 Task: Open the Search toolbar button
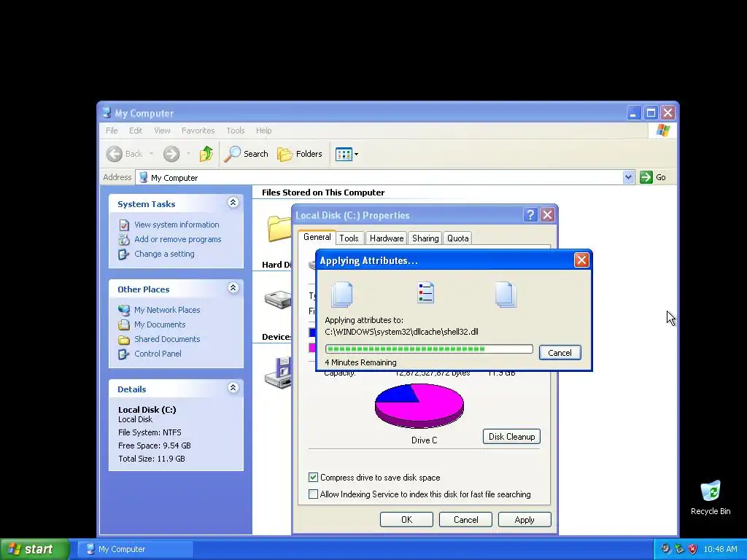pyautogui.click(x=247, y=154)
